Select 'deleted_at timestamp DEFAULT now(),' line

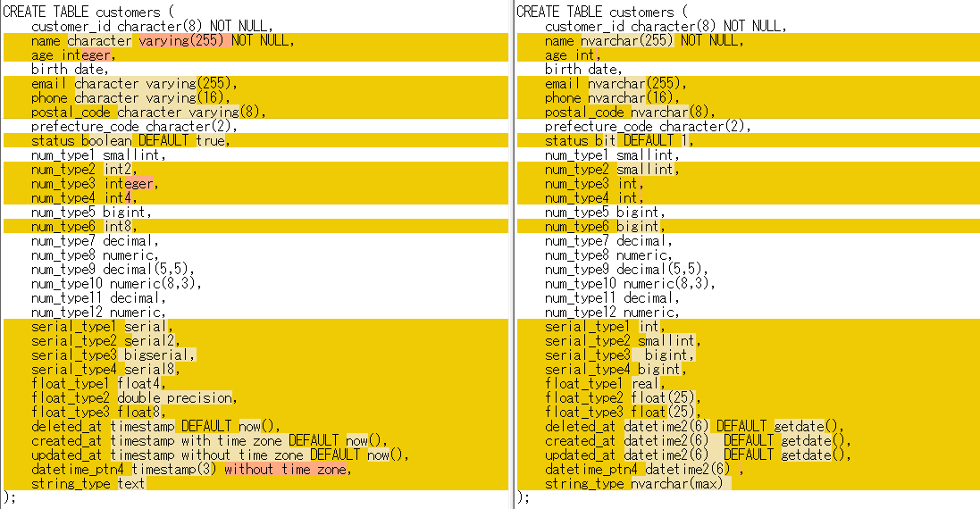click(x=155, y=427)
